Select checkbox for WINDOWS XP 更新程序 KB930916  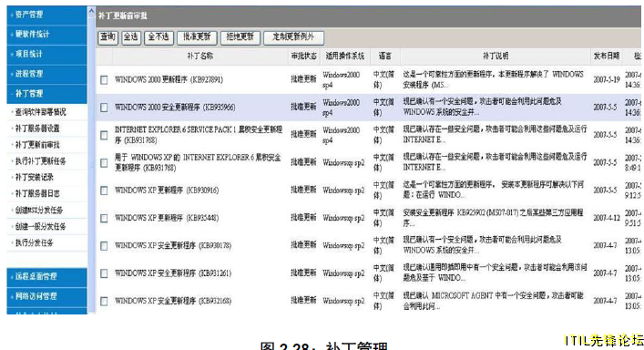click(105, 190)
